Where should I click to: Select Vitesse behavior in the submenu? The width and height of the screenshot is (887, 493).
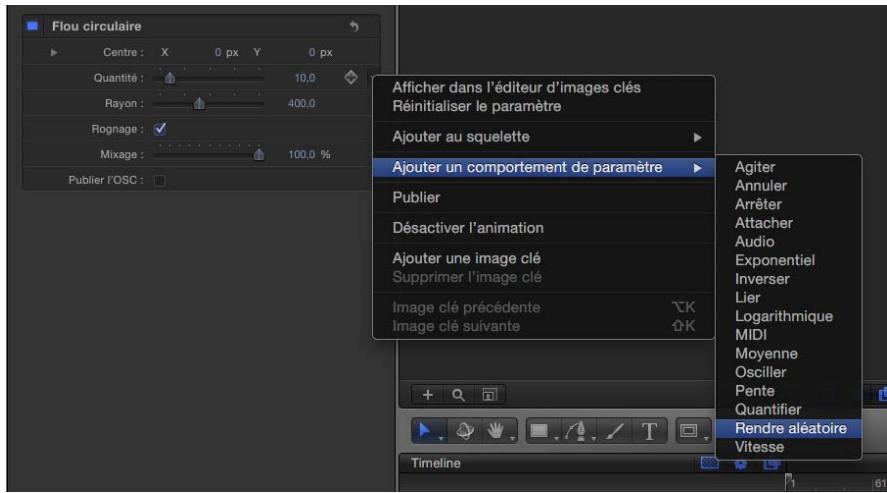click(789, 447)
